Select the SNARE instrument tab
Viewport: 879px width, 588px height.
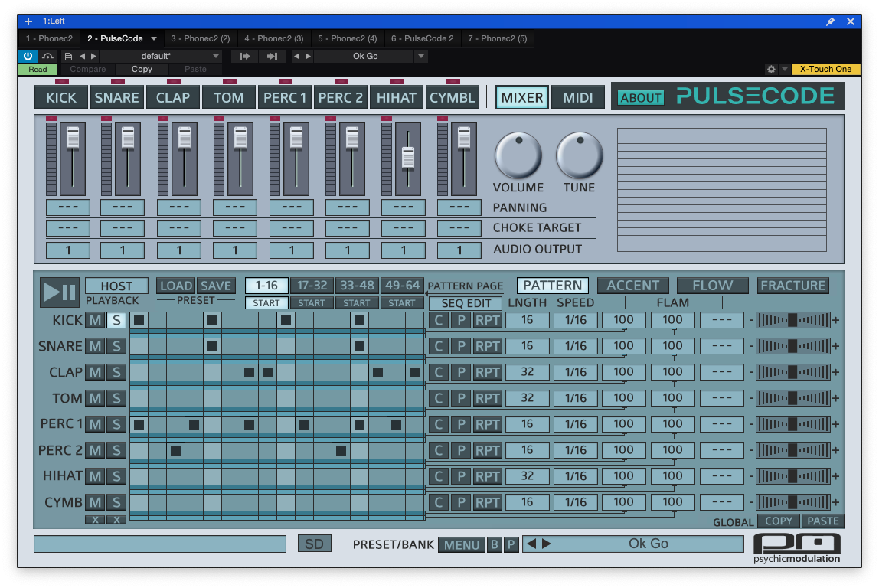click(116, 97)
